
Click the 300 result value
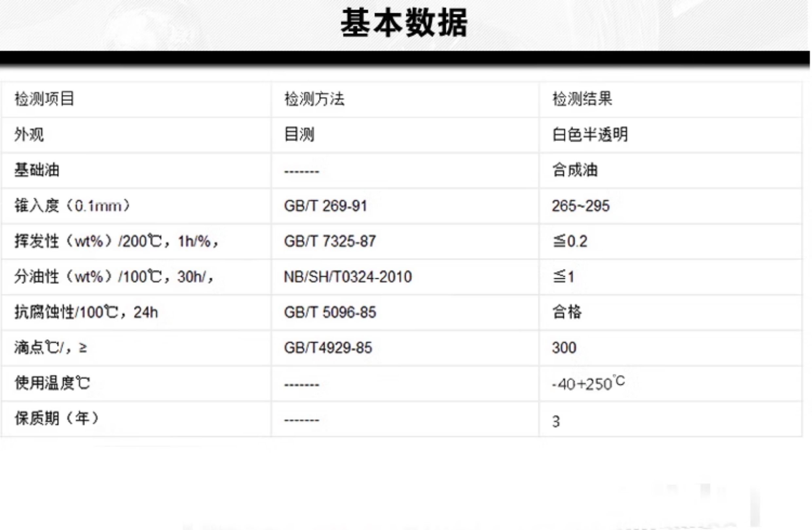point(564,348)
